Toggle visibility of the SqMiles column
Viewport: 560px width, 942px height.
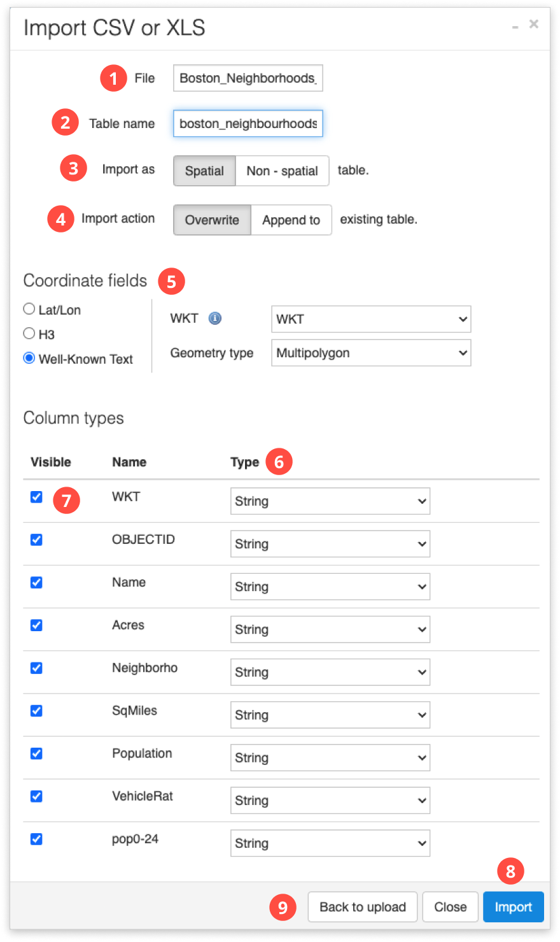(x=36, y=710)
